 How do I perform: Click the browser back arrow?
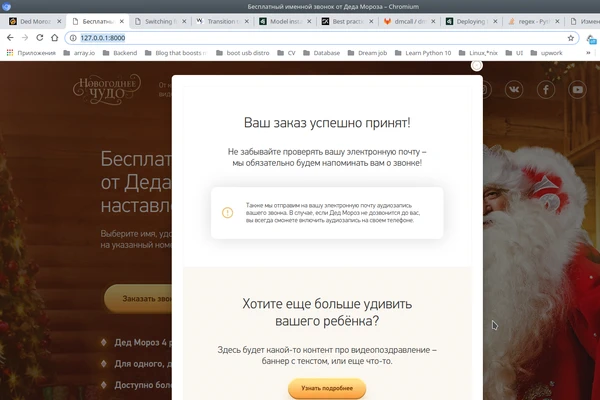pos(10,37)
